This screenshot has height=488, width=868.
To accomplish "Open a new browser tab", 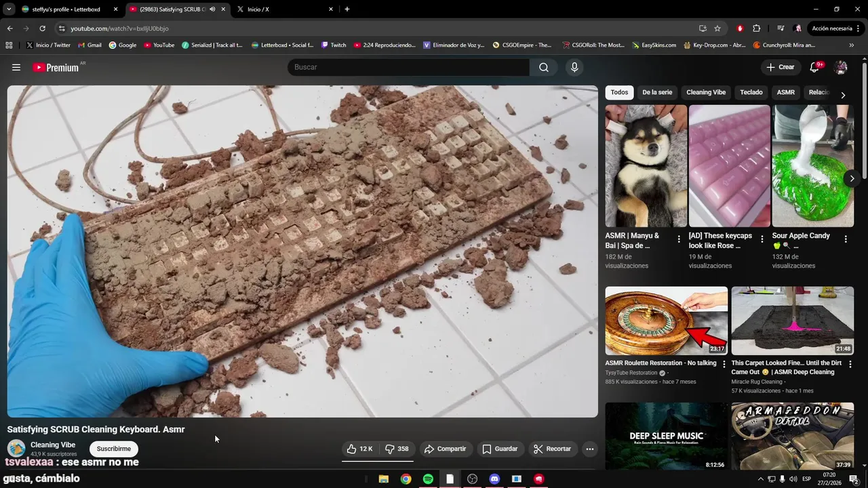I will click(347, 9).
